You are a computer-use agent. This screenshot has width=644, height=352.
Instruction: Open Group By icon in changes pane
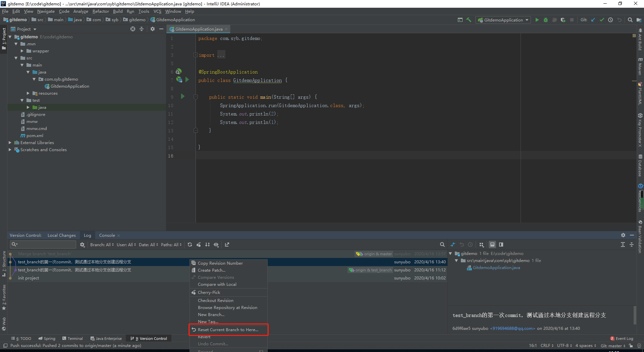pos(482,245)
